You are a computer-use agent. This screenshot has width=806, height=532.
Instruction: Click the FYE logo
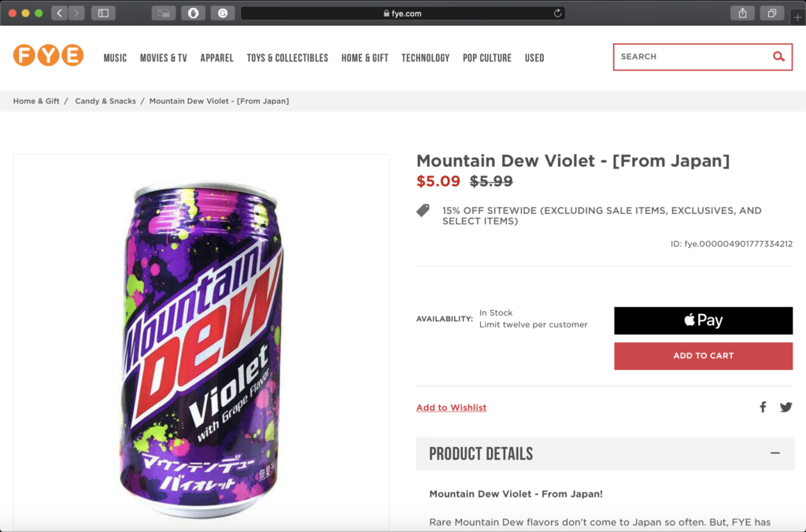pyautogui.click(x=48, y=56)
